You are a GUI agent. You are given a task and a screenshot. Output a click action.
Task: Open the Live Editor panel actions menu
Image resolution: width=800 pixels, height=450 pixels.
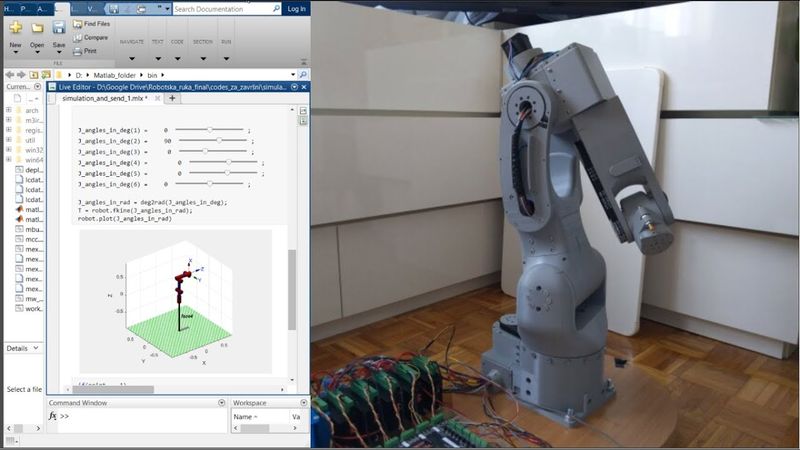(294, 87)
